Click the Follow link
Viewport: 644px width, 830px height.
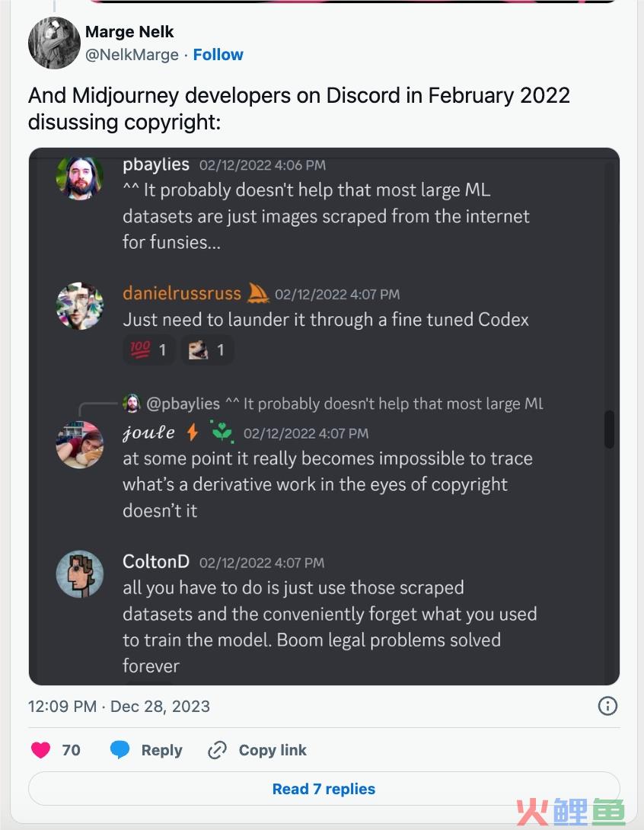(218, 55)
